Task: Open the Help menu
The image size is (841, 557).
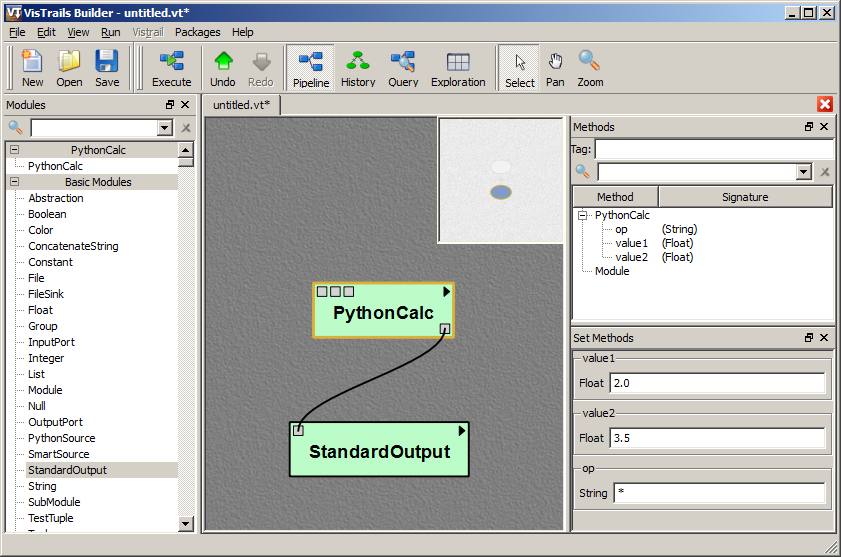Action: click(x=242, y=32)
